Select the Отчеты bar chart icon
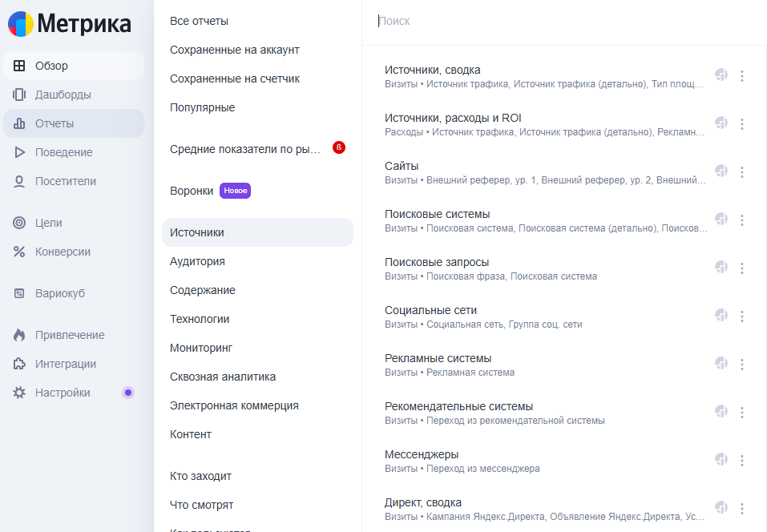Screen dimensions: 767x532 coord(19,123)
